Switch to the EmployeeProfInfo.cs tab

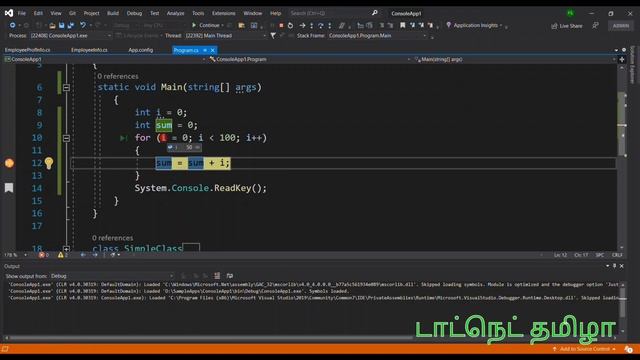(27, 50)
